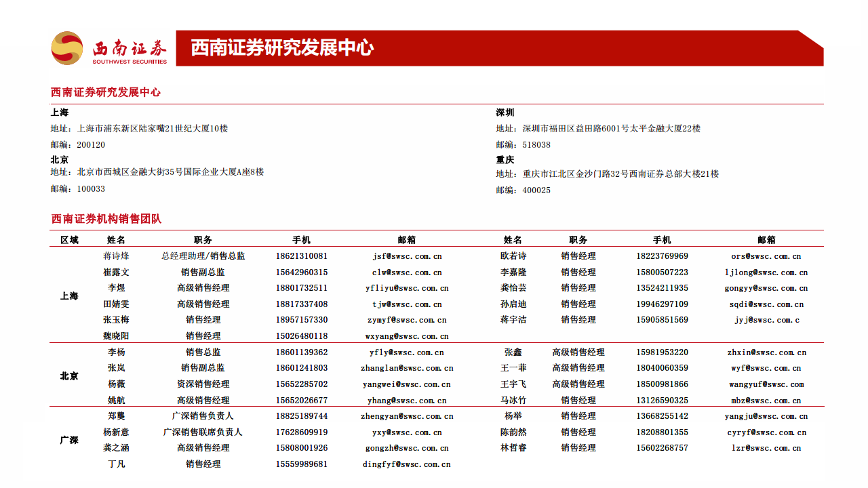
Task: Select name 魏晓阳
Action: coord(116,336)
